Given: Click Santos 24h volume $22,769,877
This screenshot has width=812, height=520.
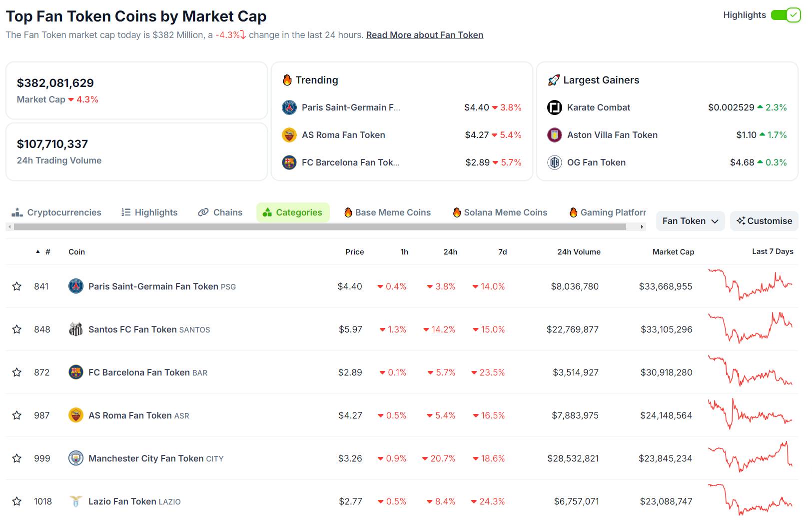Looking at the screenshot, I should [x=573, y=329].
